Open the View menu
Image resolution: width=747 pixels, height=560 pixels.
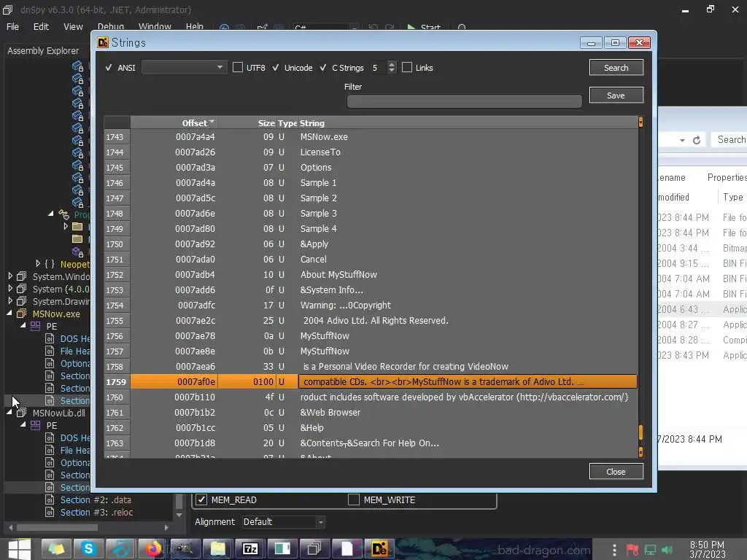pyautogui.click(x=74, y=27)
